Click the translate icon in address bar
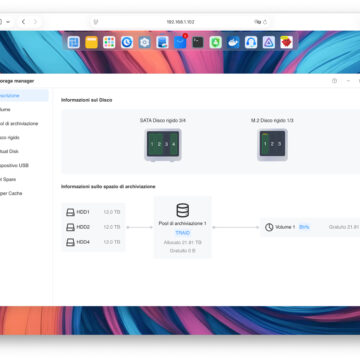The width and height of the screenshot is (360, 360). point(257,22)
